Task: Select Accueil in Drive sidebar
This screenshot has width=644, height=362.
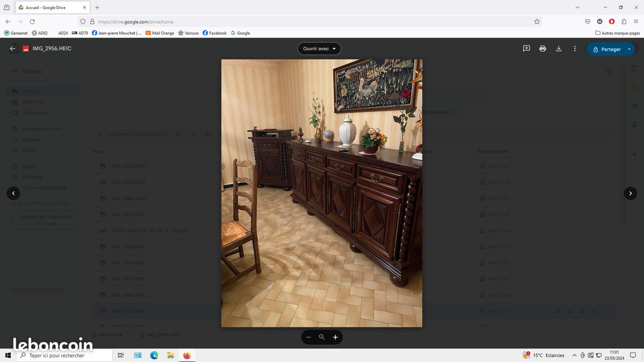Action: [x=42, y=91]
